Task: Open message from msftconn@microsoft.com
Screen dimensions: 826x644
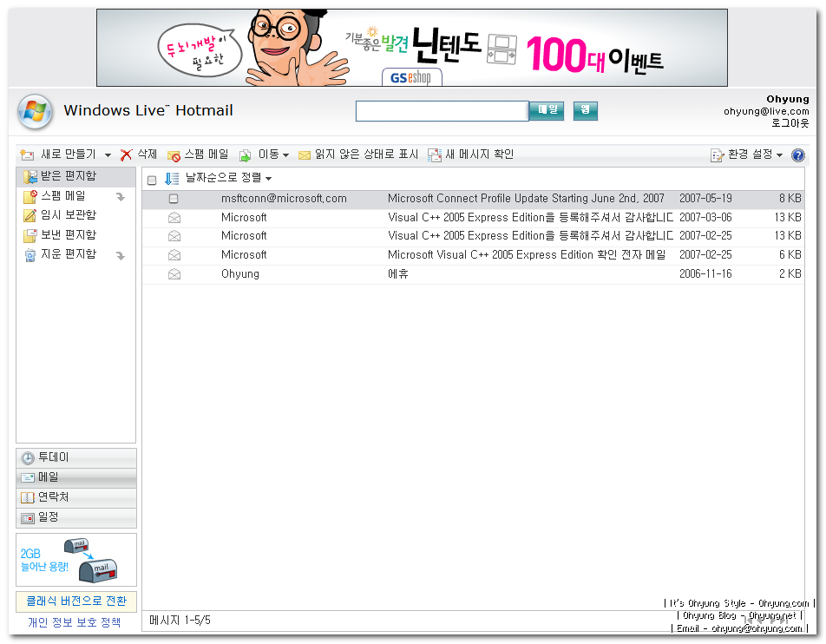Action: coord(284,199)
